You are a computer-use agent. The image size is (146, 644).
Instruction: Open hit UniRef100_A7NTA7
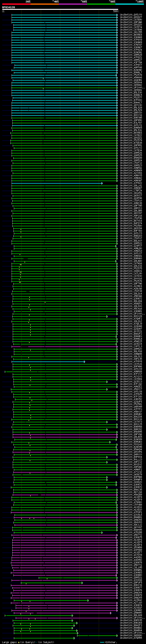[x=131, y=45]
